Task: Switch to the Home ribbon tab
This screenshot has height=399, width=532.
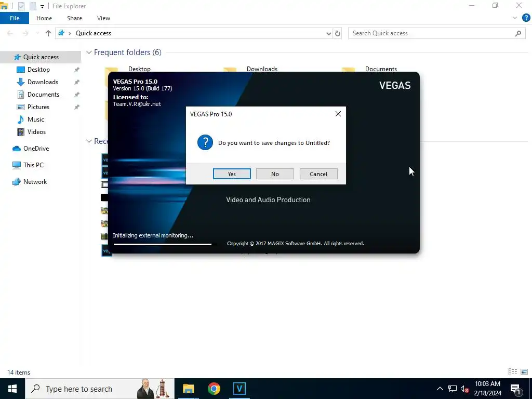Action: [x=44, y=18]
